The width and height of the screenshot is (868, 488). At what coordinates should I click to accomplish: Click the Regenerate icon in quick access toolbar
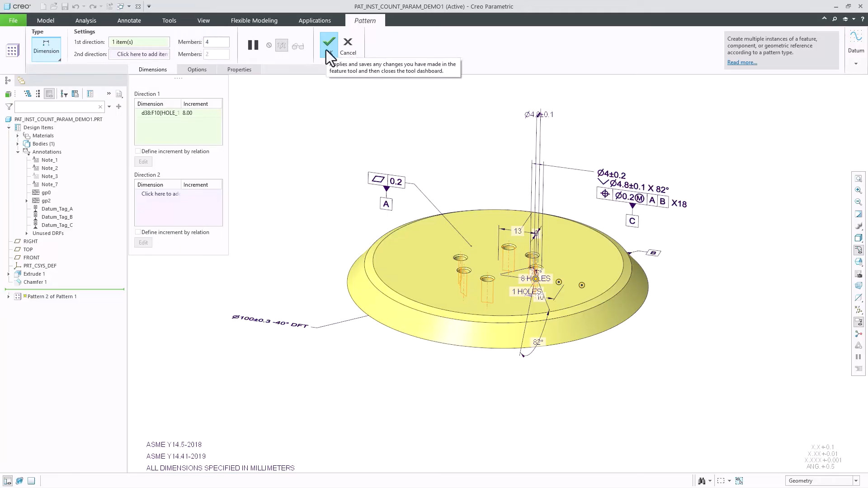click(x=109, y=6)
